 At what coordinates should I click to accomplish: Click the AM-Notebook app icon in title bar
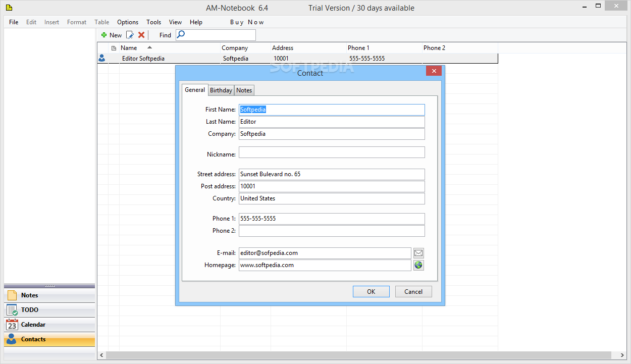[x=9, y=8]
